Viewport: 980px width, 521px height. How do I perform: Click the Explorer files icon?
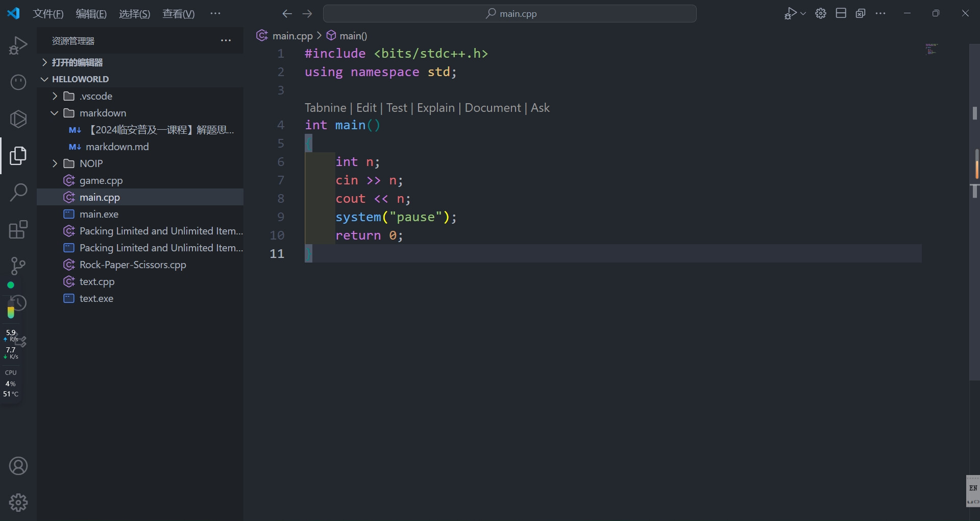(18, 156)
